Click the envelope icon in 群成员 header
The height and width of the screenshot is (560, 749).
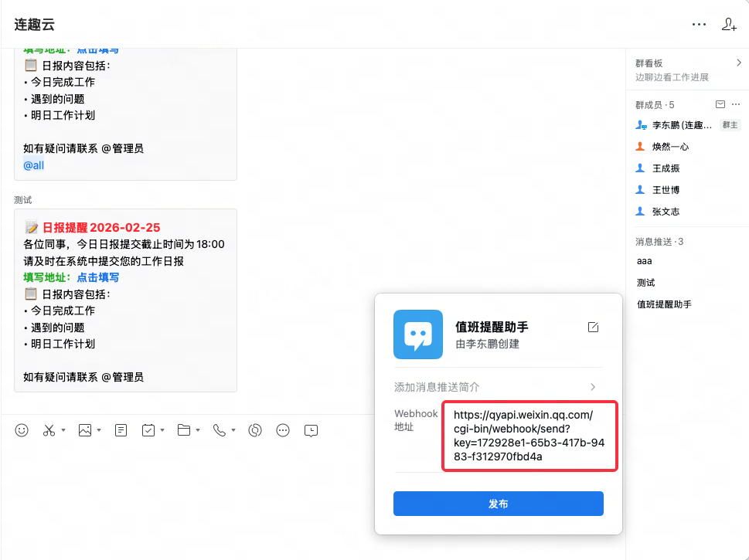click(x=720, y=104)
